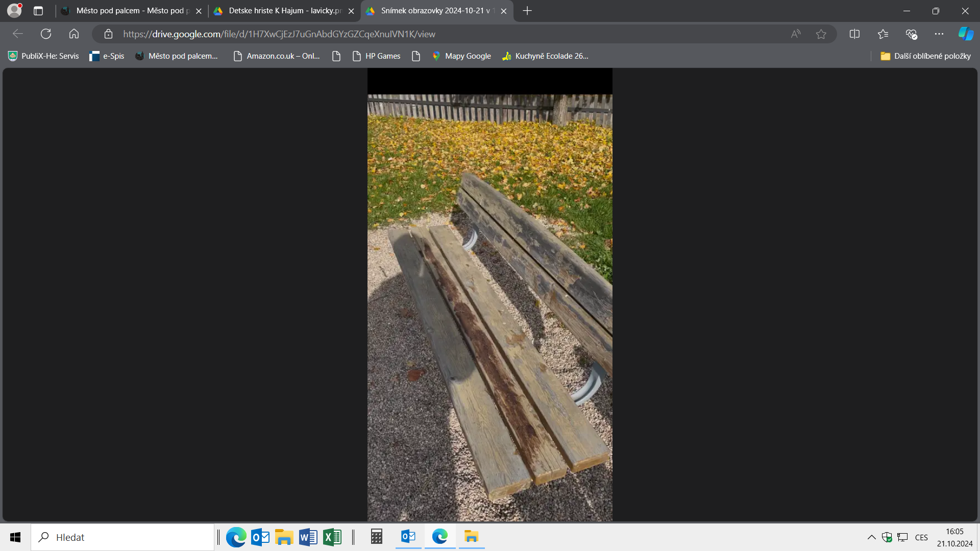Open Excel from the taskbar

(332, 537)
